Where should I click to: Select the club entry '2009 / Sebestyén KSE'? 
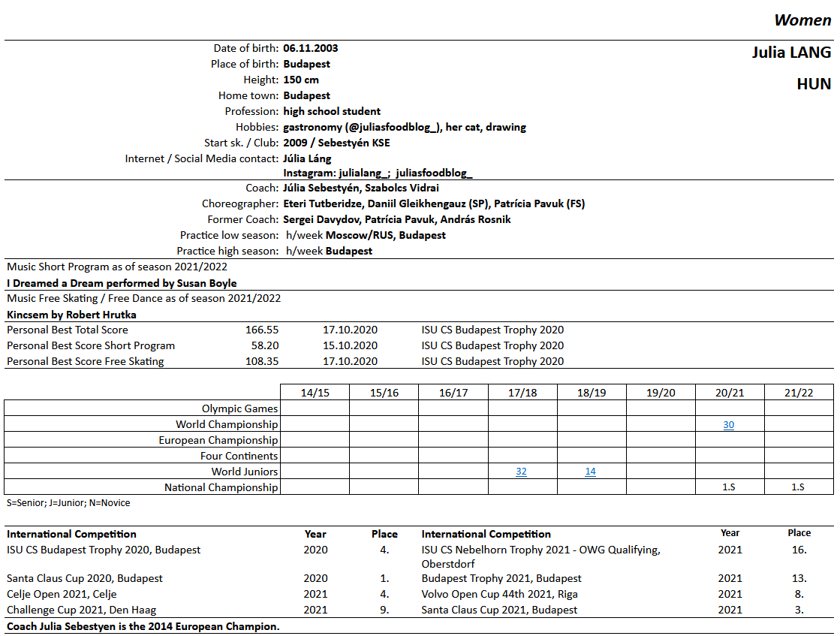(336, 143)
